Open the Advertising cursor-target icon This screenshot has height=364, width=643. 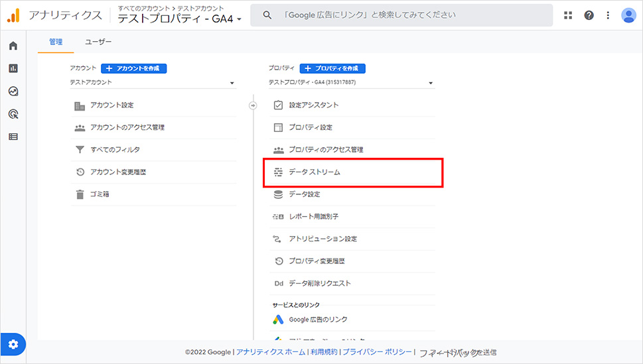pyautogui.click(x=13, y=114)
